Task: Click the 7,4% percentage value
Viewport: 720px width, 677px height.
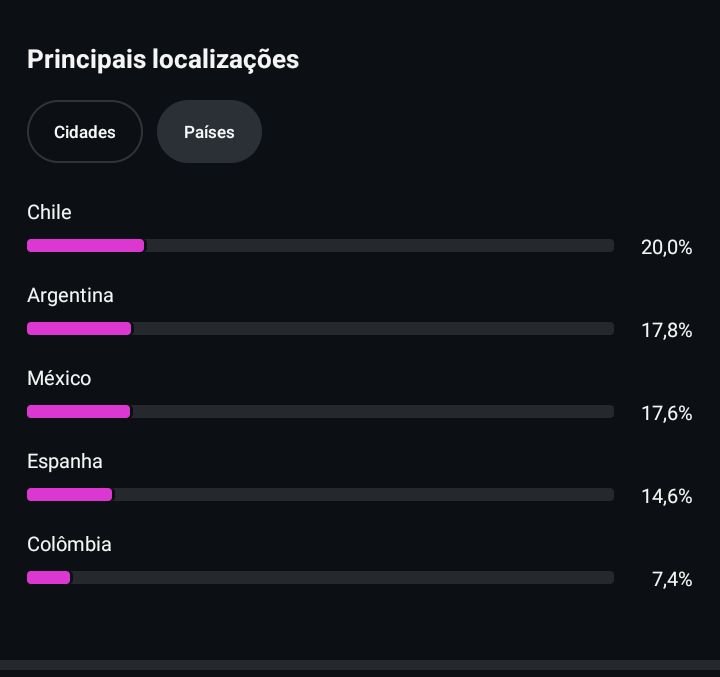Action: pos(672,579)
